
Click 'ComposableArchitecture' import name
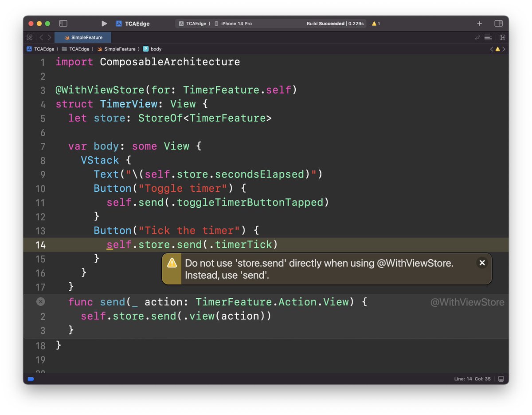(170, 62)
